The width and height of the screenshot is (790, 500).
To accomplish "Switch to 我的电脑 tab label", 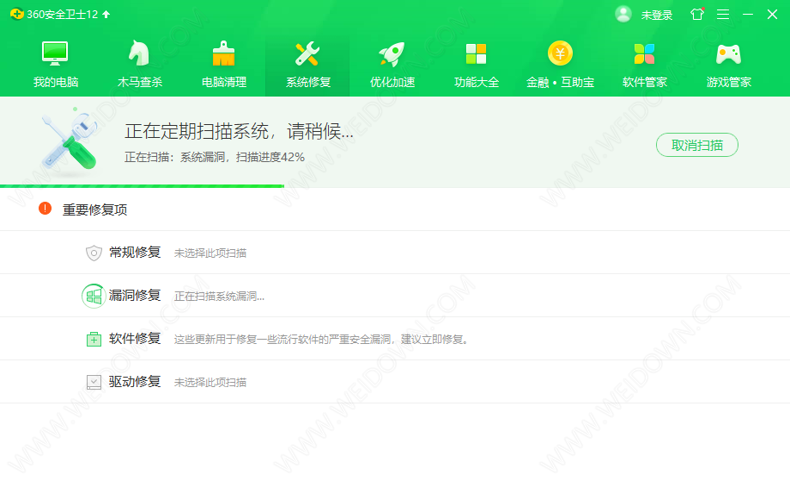I will [55, 82].
